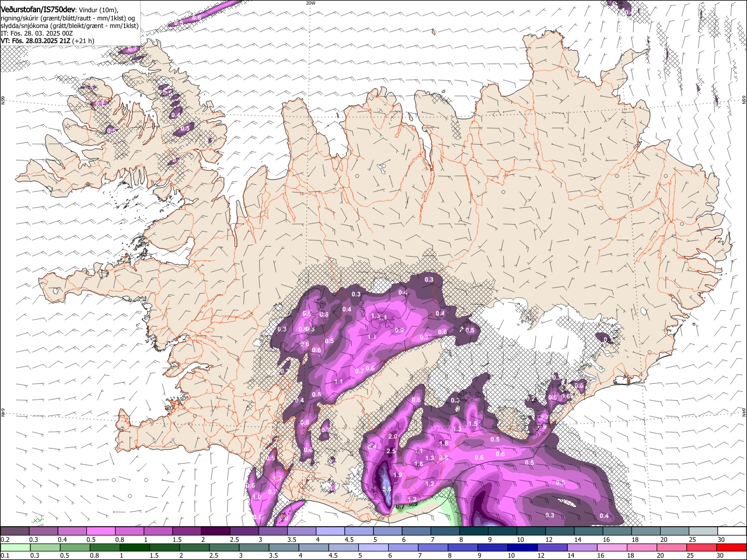The image size is (747, 560).
Task: Click the 'rigning/skúrir' legend description line
Action: 68,17
